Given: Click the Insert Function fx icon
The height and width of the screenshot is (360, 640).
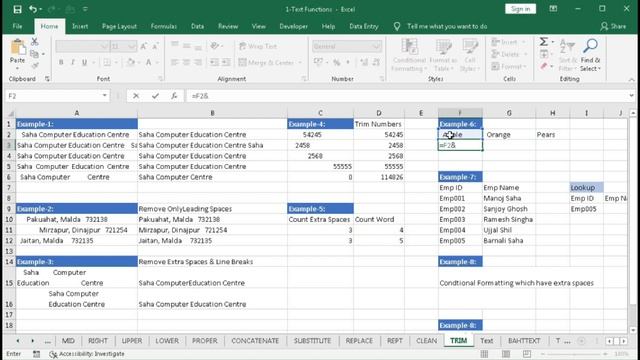Looking at the screenshot, I should coord(174,96).
